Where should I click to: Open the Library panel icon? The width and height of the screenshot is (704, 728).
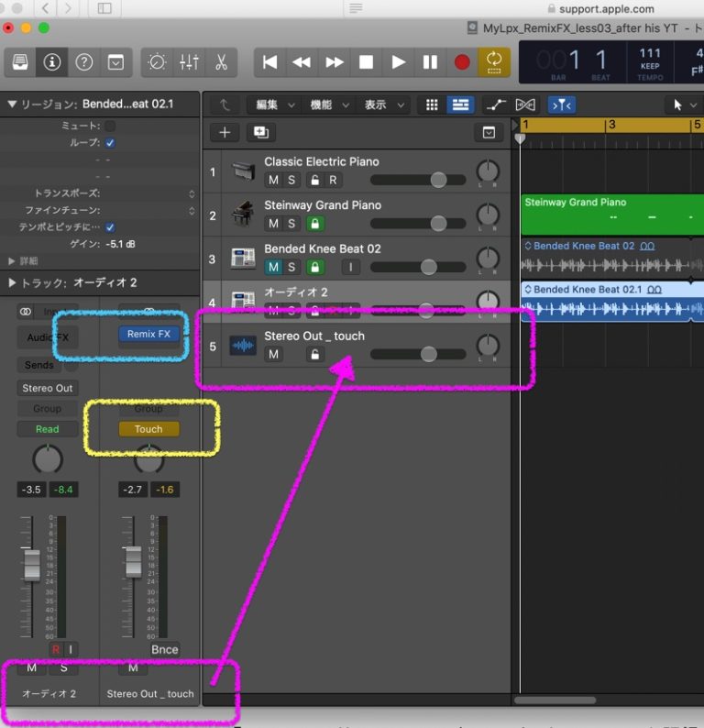tap(20, 61)
